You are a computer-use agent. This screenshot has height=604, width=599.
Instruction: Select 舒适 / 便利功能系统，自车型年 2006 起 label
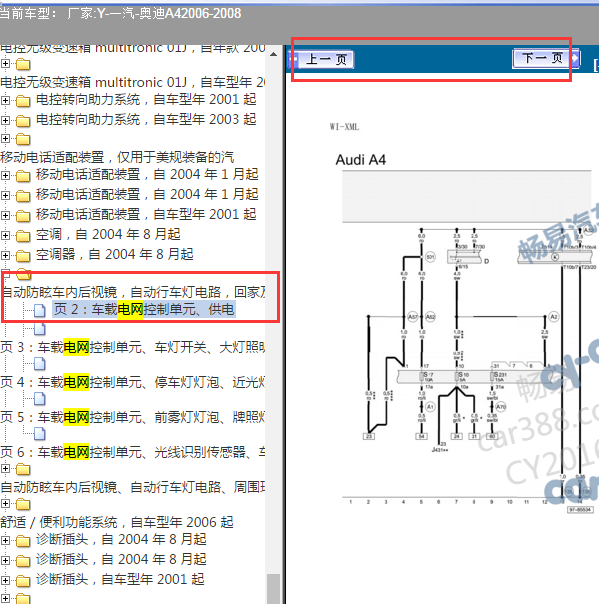point(117,522)
